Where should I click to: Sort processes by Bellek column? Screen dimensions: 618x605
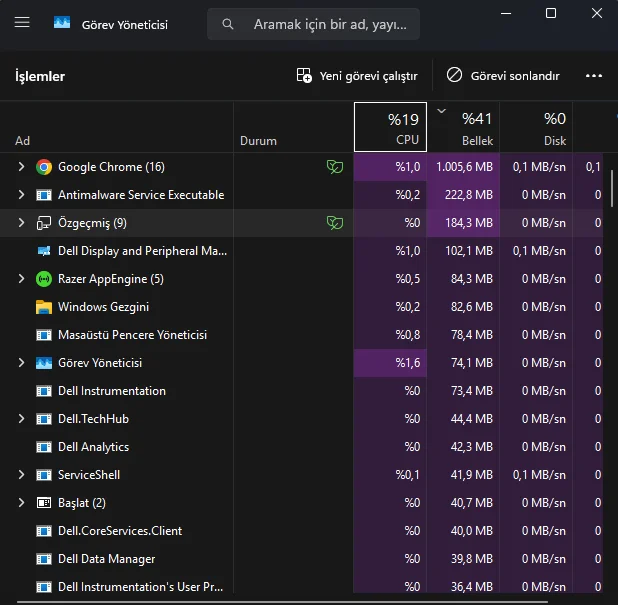coord(464,129)
